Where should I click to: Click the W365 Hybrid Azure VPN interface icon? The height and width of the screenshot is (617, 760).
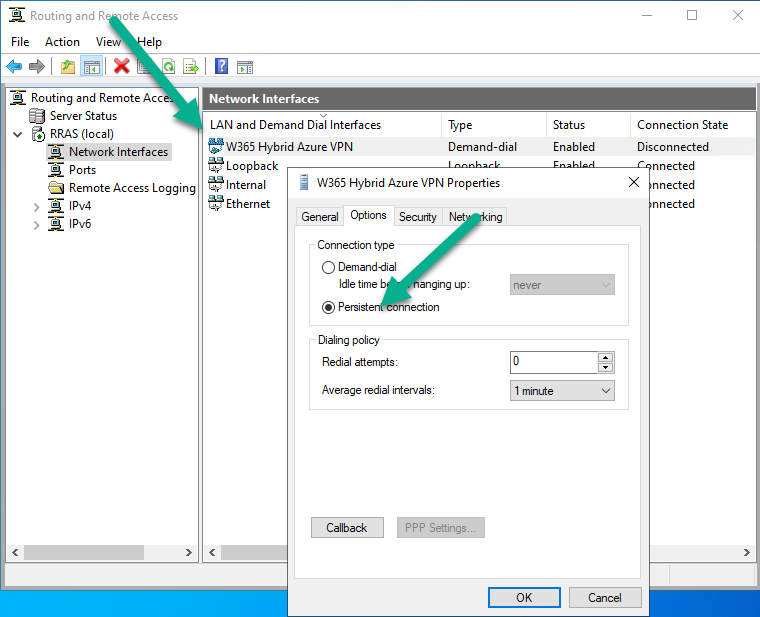(x=216, y=146)
